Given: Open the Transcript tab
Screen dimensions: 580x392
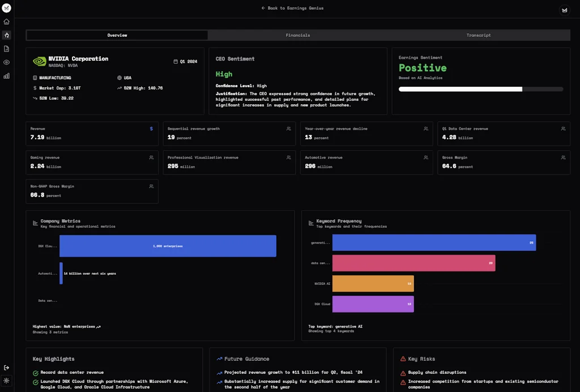Looking at the screenshot, I should pos(479,35).
